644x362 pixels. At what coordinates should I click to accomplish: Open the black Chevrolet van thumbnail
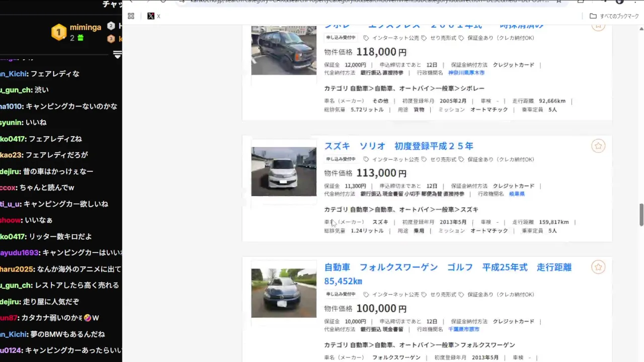tap(284, 50)
